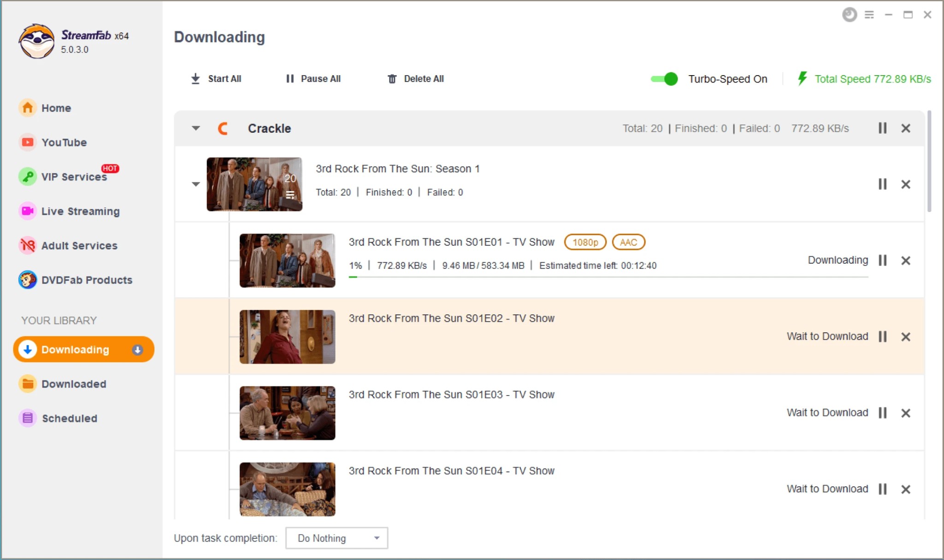Open the Downloaded library section

[x=74, y=384]
